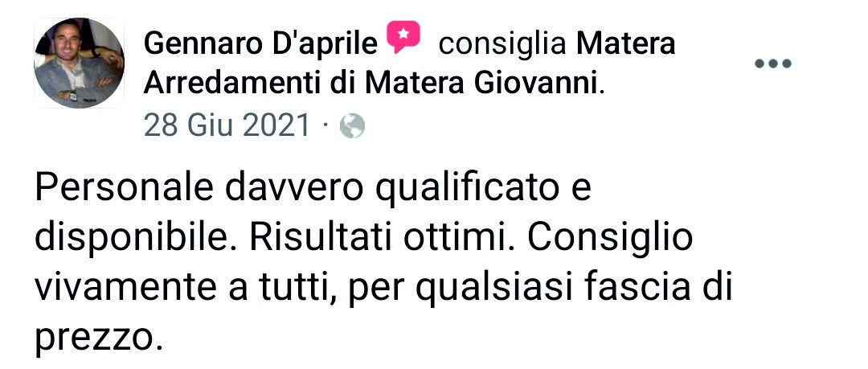The height and width of the screenshot is (369, 868).
Task: Open the 28 Giu post timestamp
Action: coord(190,125)
